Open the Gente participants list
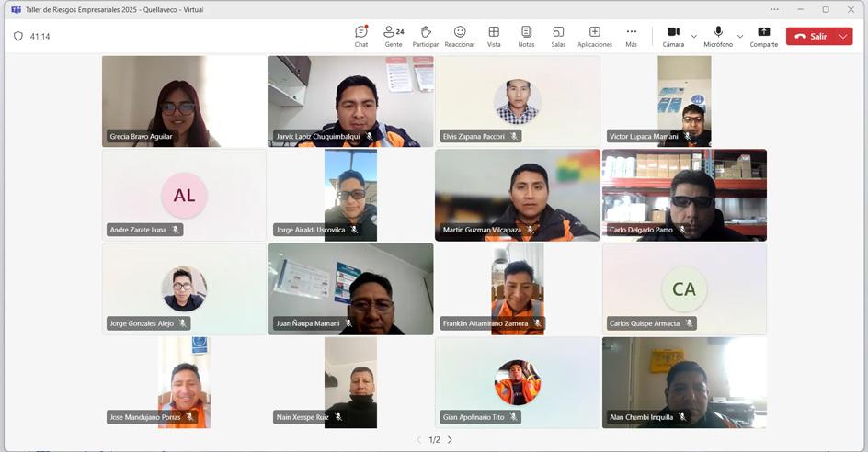868x452 pixels. (x=394, y=37)
